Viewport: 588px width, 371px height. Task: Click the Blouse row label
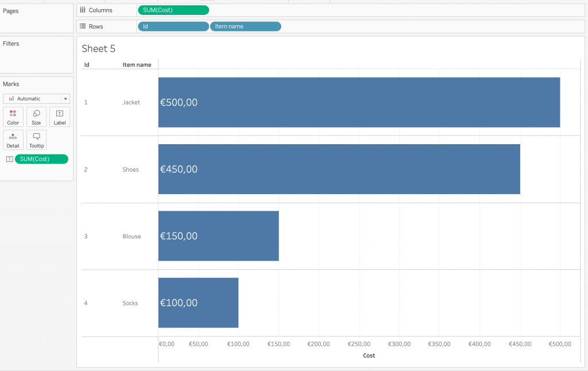point(131,236)
